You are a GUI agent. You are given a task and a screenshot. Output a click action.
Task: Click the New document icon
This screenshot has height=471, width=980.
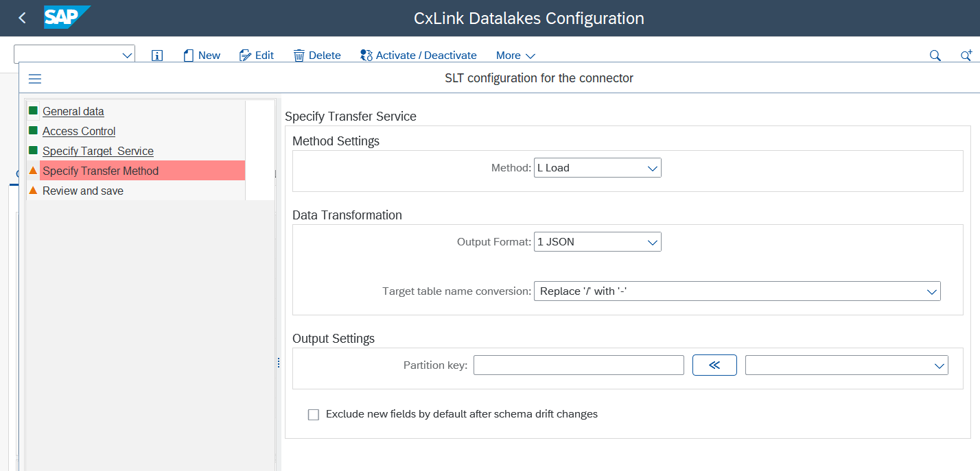[x=189, y=56]
